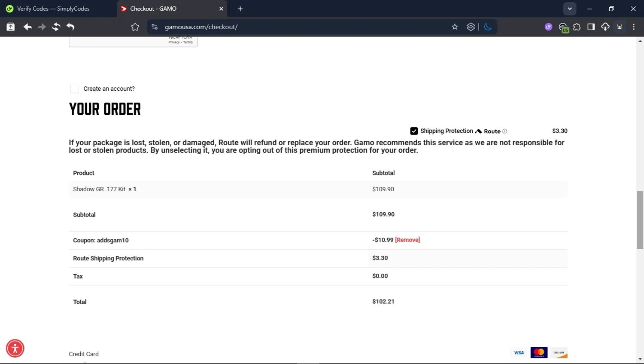This screenshot has width=644, height=364.
Task: Click the $3.30 price beside Shipping Protection
Action: tap(560, 131)
